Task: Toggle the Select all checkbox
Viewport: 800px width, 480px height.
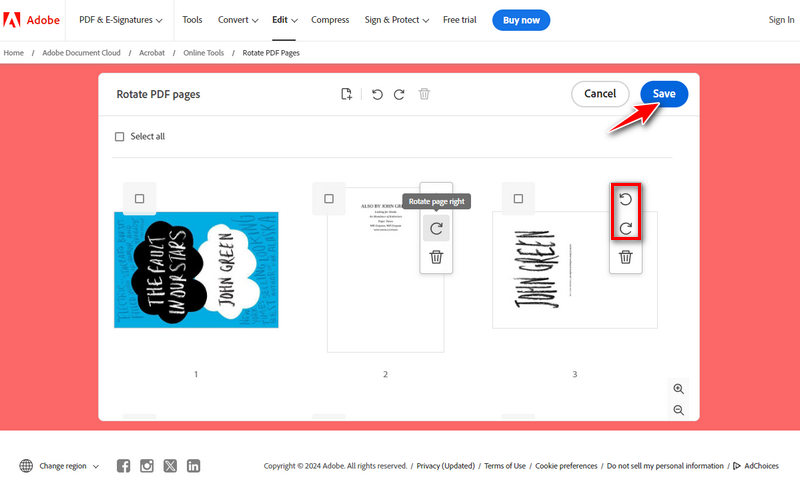Action: point(119,137)
